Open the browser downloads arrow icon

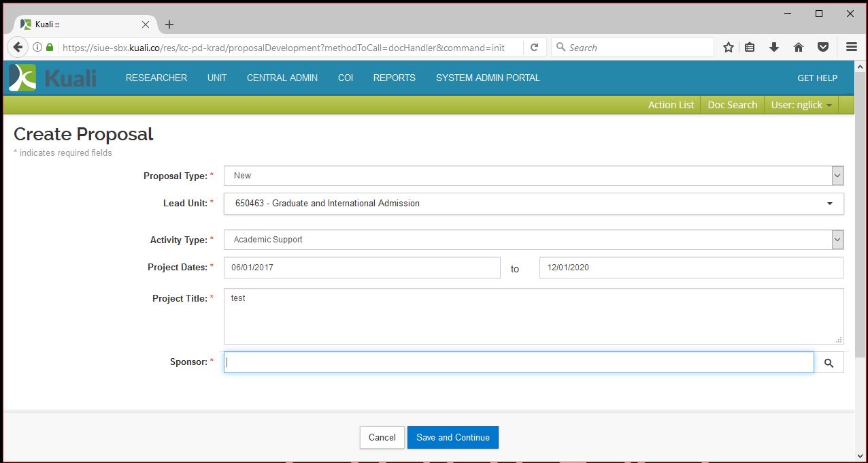point(774,47)
